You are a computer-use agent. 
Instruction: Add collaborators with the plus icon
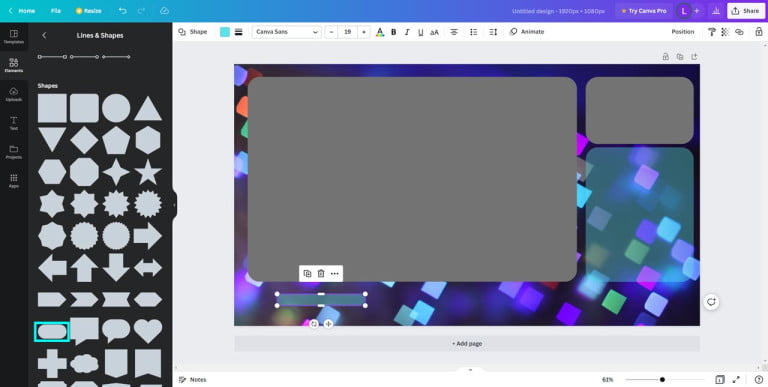696,11
